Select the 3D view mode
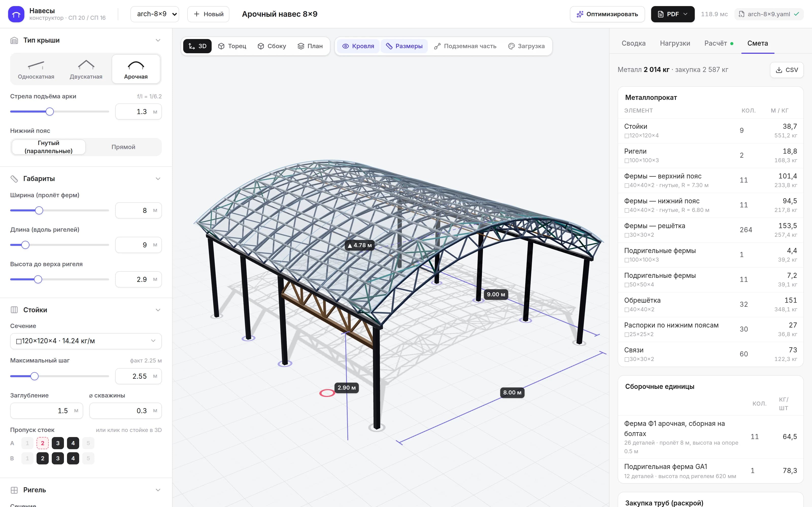812x507 pixels. pyautogui.click(x=197, y=46)
